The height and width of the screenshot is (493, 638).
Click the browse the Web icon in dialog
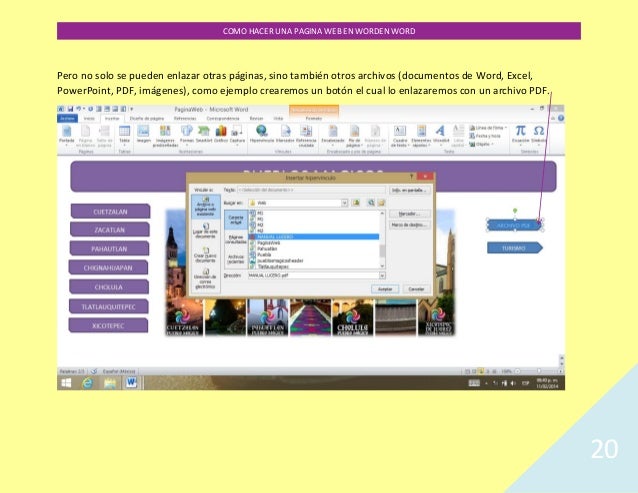(371, 203)
